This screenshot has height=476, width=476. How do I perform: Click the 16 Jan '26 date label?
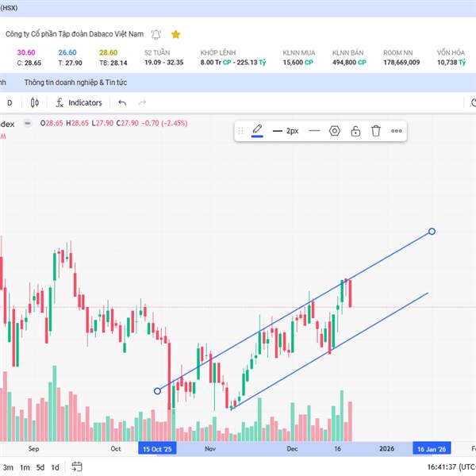coord(432,449)
